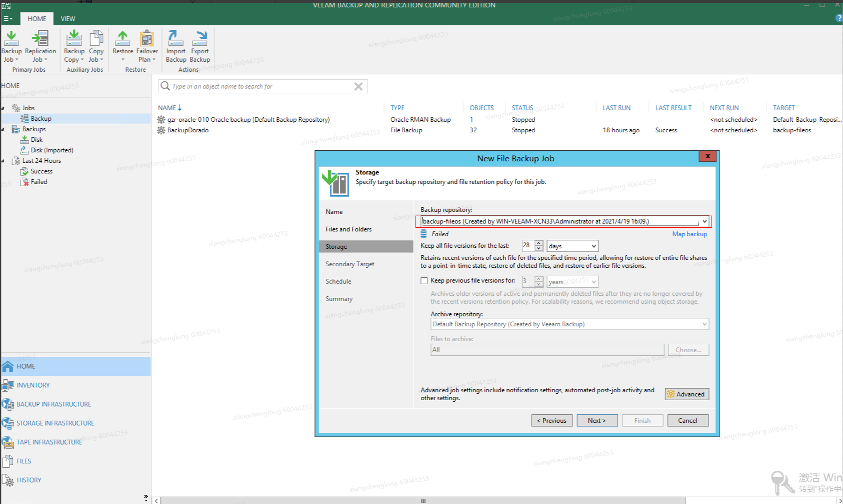
Task: Switch to the VIEW ribbon tab
Action: click(68, 19)
